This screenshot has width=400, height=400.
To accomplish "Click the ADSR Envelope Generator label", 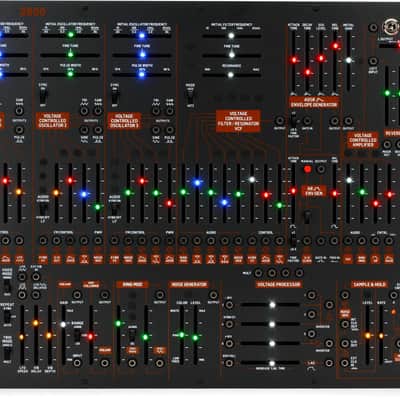I will point(314,102).
